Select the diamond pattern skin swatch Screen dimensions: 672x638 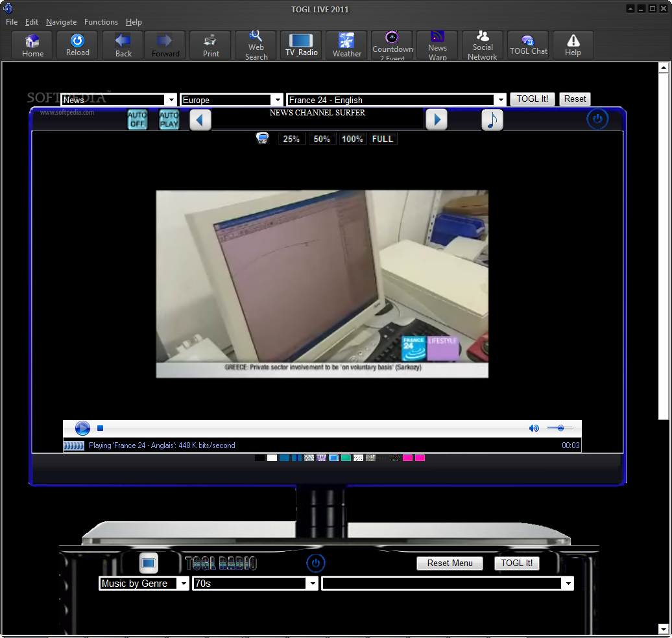pyautogui.click(x=309, y=458)
